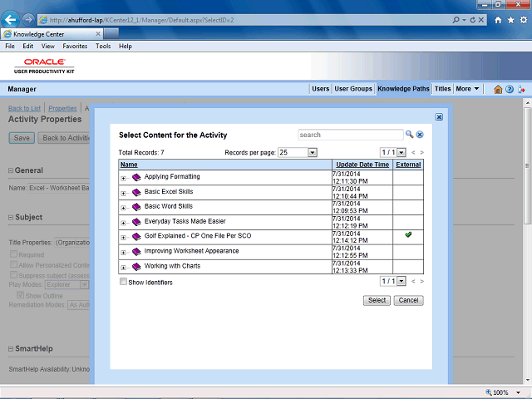This screenshot has width=532, height=399.
Task: Click the Working with Charts book icon
Action: tap(136, 267)
